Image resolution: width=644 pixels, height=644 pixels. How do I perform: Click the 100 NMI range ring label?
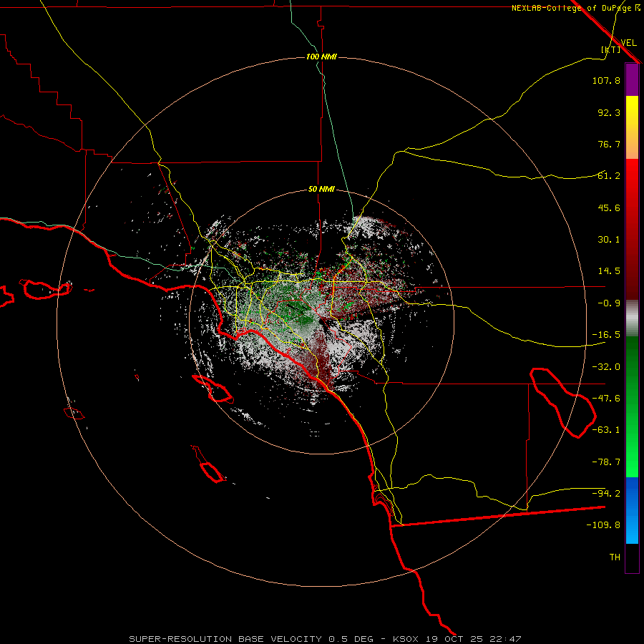[321, 57]
